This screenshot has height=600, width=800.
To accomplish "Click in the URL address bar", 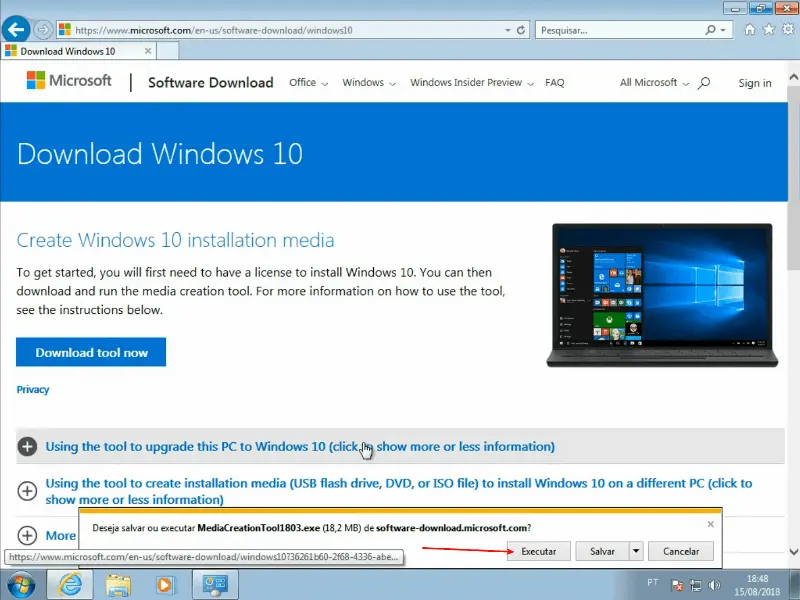I will (286, 30).
